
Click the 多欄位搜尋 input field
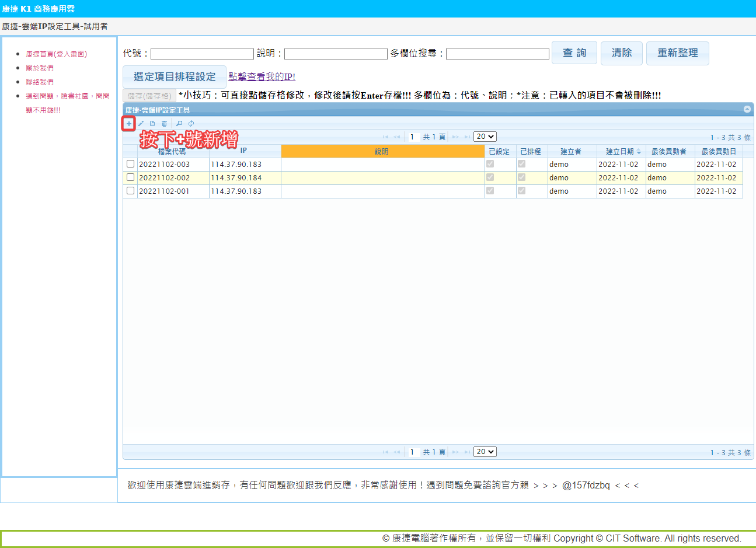[x=497, y=54]
